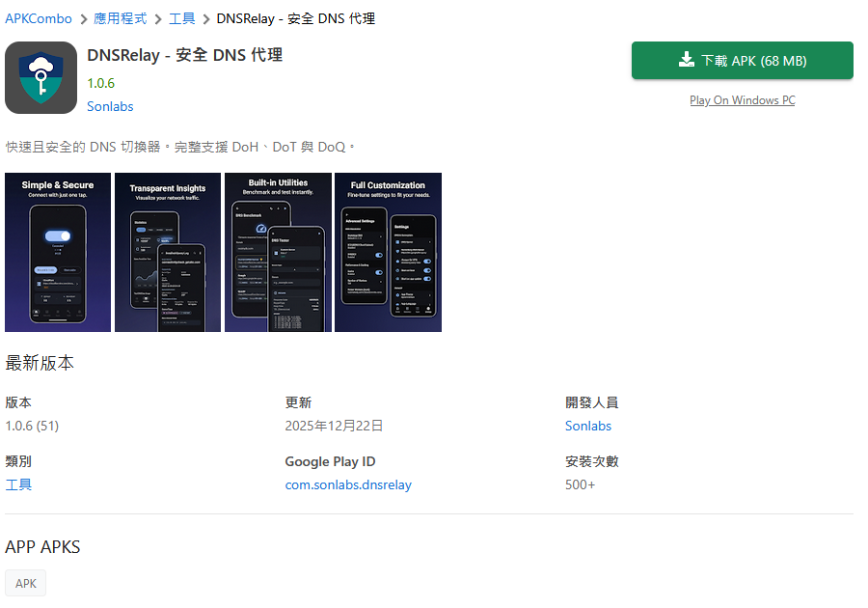
Task: Show the Full Customization screenshot
Action: (388, 253)
